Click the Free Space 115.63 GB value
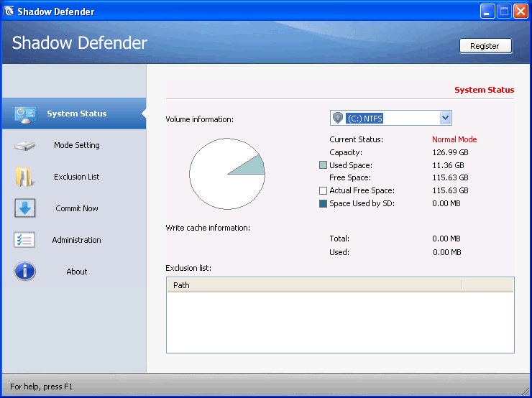This screenshot has width=532, height=398. point(450,177)
